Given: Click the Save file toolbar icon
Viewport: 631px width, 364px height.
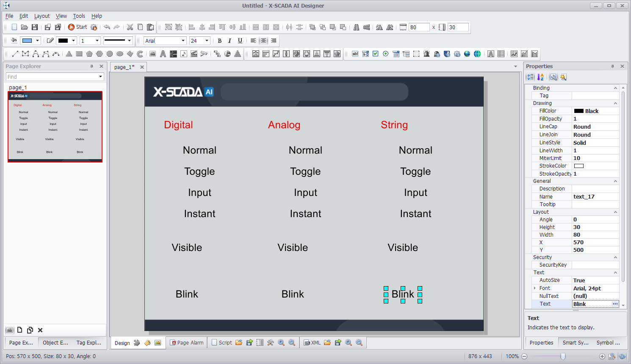Looking at the screenshot, I should click(35, 27).
